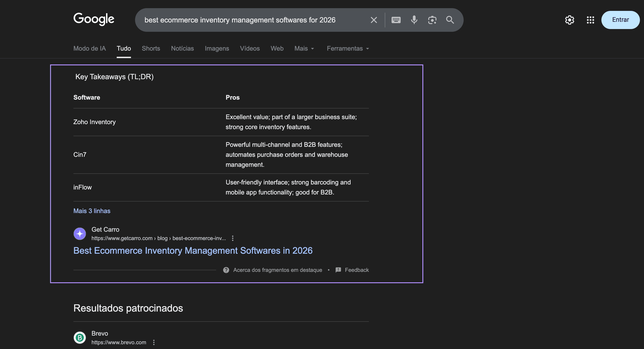Send Feedback on the featured snippet

point(357,270)
